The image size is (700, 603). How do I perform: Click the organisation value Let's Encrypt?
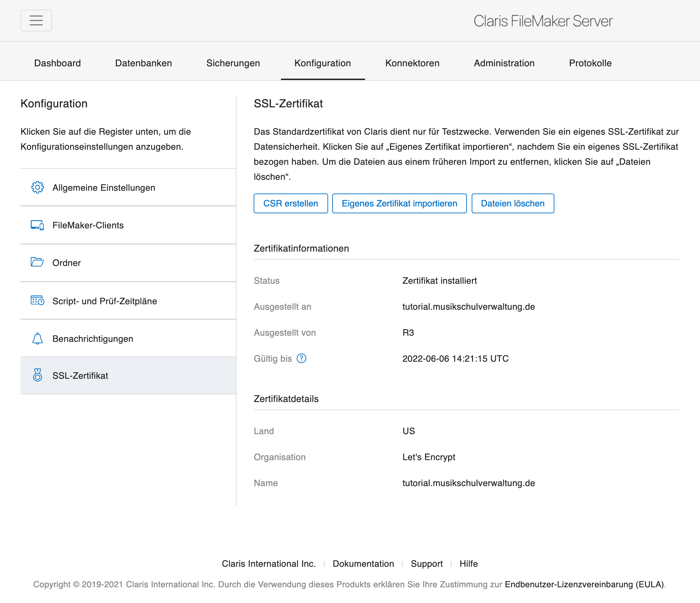pyautogui.click(x=429, y=457)
